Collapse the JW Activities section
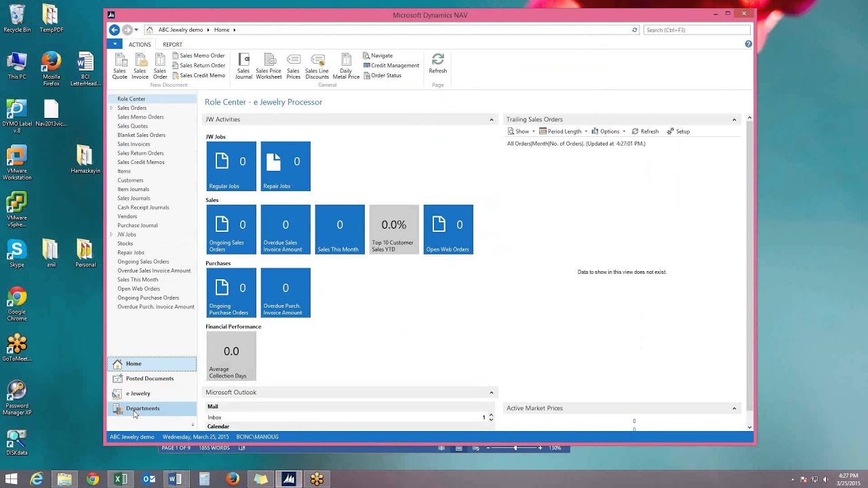Screen dimensions: 868x488 click(x=492, y=120)
